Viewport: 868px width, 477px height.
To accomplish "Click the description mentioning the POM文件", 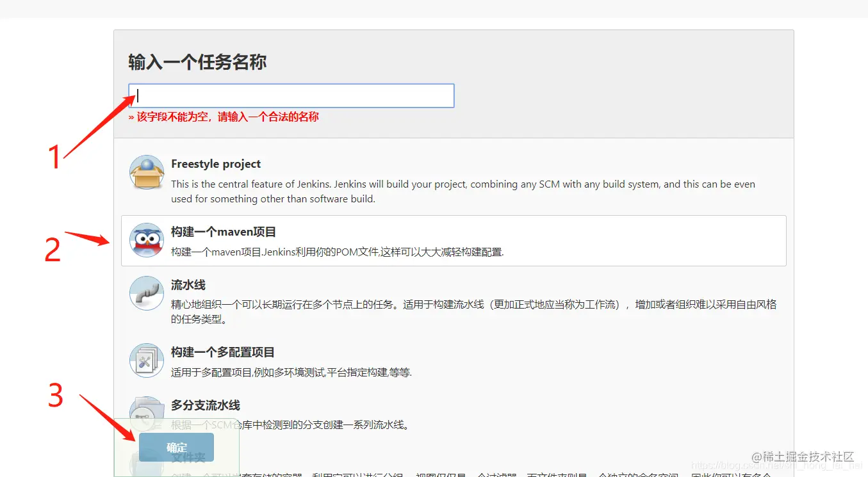I will [x=338, y=252].
